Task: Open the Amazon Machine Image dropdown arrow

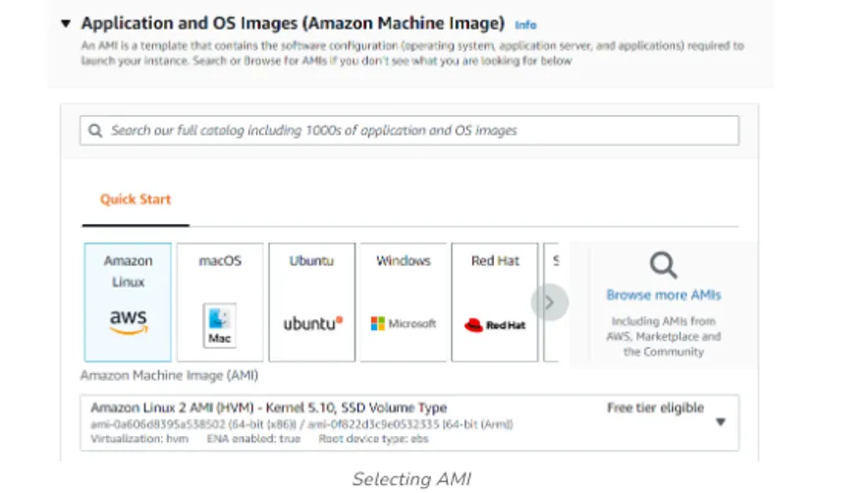Action: tap(720, 422)
